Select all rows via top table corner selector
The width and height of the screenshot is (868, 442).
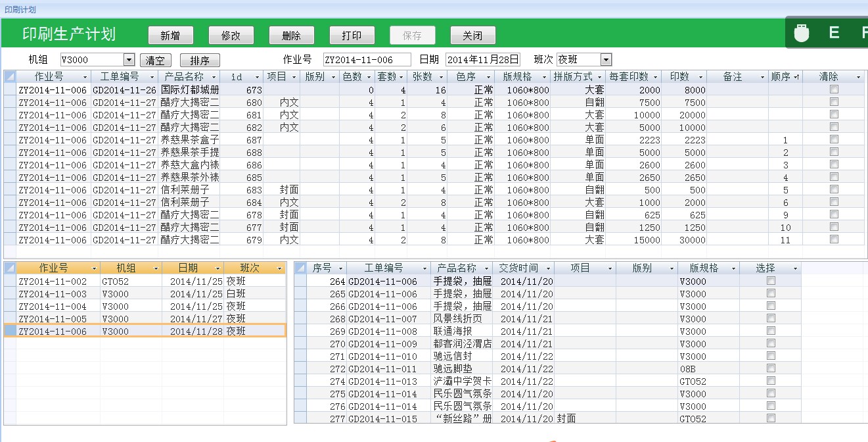[10, 77]
